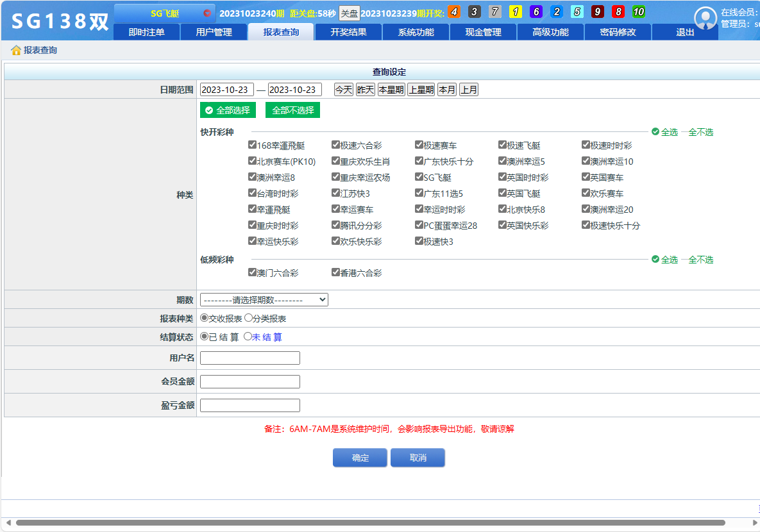The image size is (760, 532).
Task: Click 退出 to log out
Action: click(685, 32)
